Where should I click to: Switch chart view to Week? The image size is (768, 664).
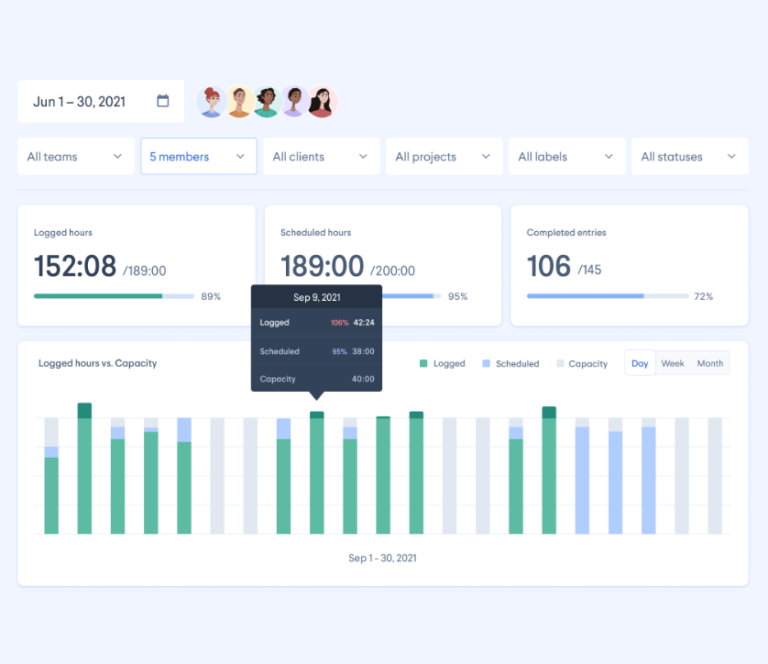click(672, 363)
